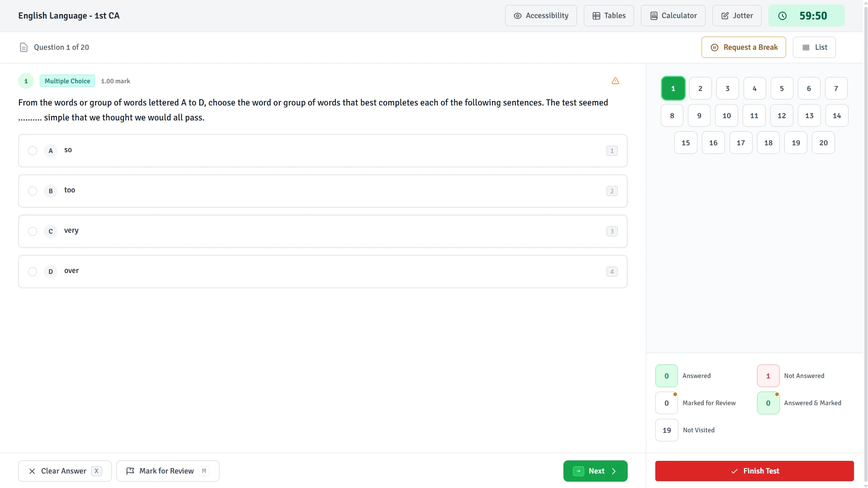This screenshot has width=868, height=488.
Task: Launch the Calculator tool
Action: click(x=673, y=16)
